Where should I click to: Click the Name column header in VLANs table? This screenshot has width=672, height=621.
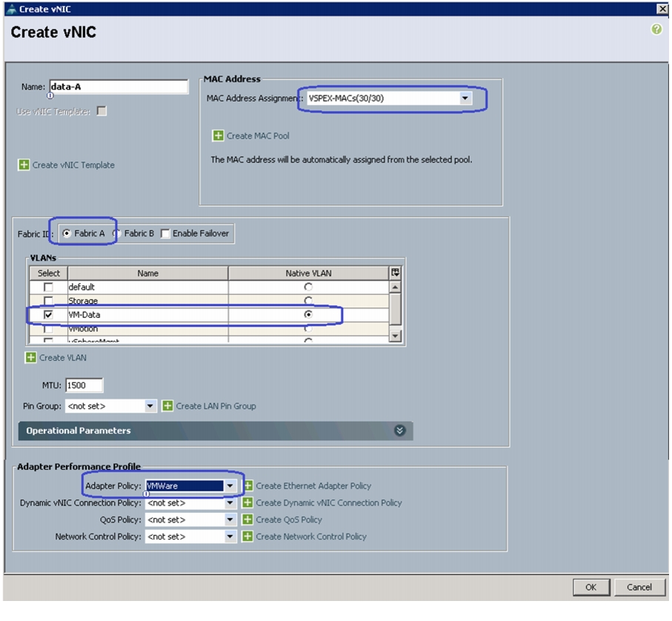(x=148, y=273)
